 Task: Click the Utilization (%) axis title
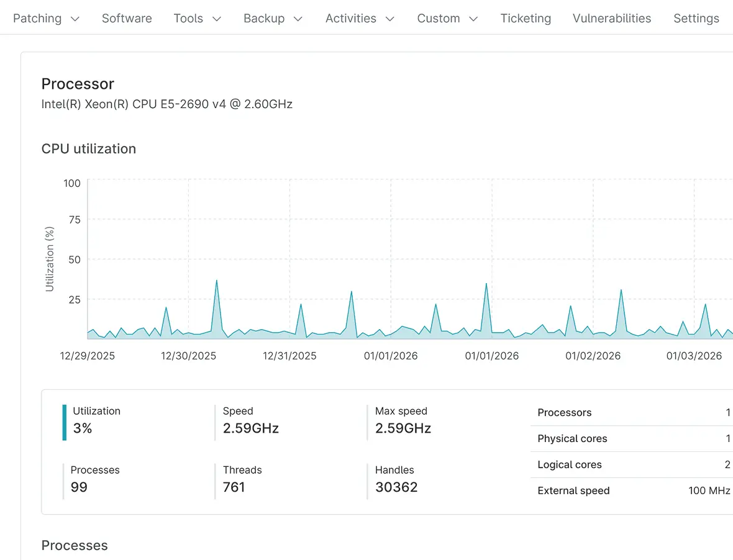pos(50,260)
